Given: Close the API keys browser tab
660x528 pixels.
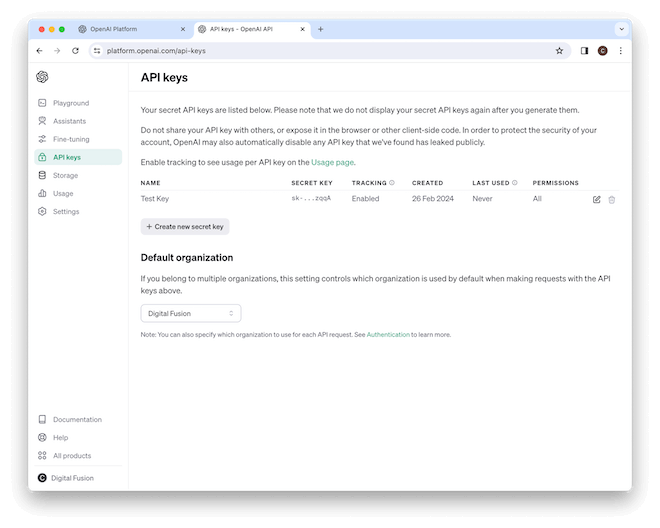Looking at the screenshot, I should (302, 29).
